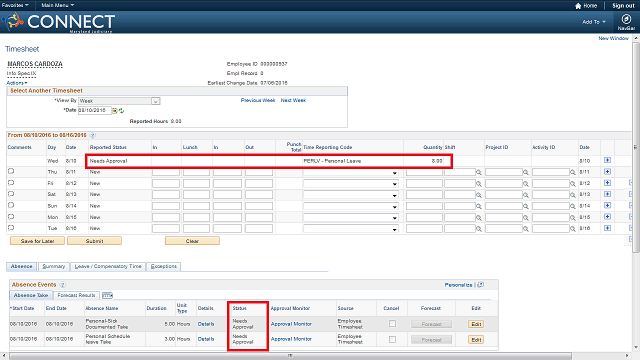The width and height of the screenshot is (640, 360).
Task: Click the Quantity field for Thu 8/11
Action: [424, 172]
